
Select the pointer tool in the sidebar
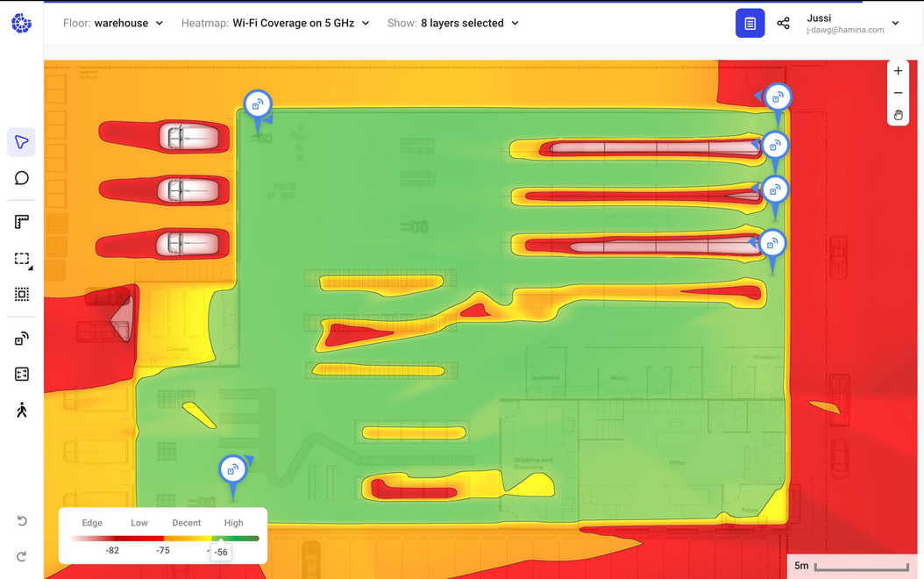tap(21, 141)
